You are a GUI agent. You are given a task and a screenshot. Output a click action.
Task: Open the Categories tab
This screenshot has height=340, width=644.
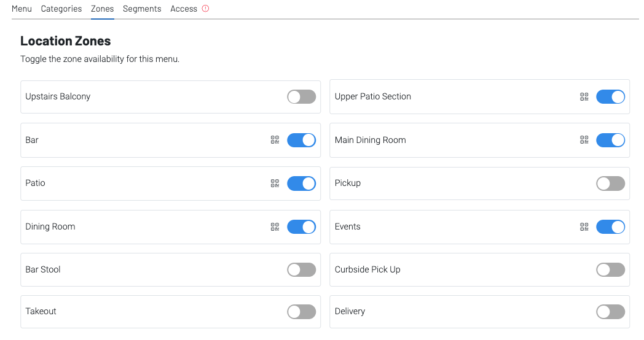tap(61, 9)
